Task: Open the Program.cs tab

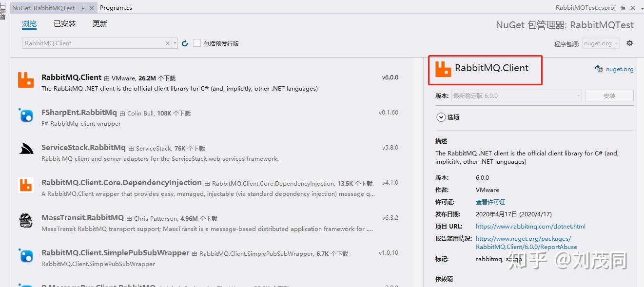Action: coord(116,8)
